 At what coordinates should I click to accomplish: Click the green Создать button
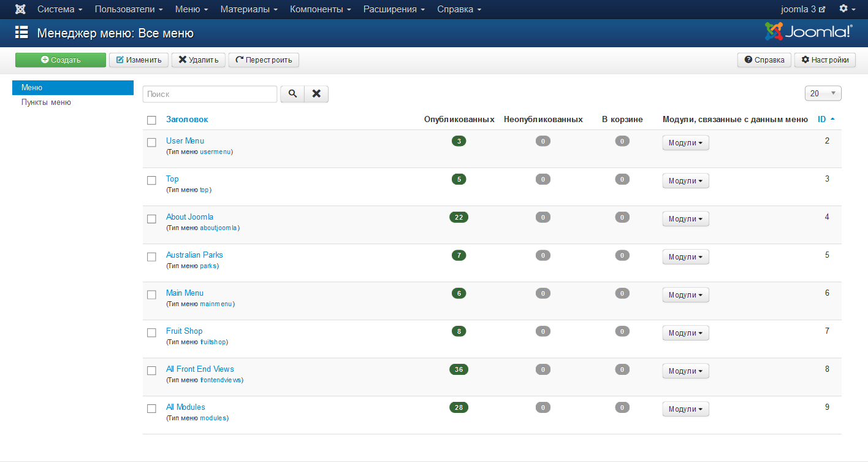pyautogui.click(x=61, y=60)
